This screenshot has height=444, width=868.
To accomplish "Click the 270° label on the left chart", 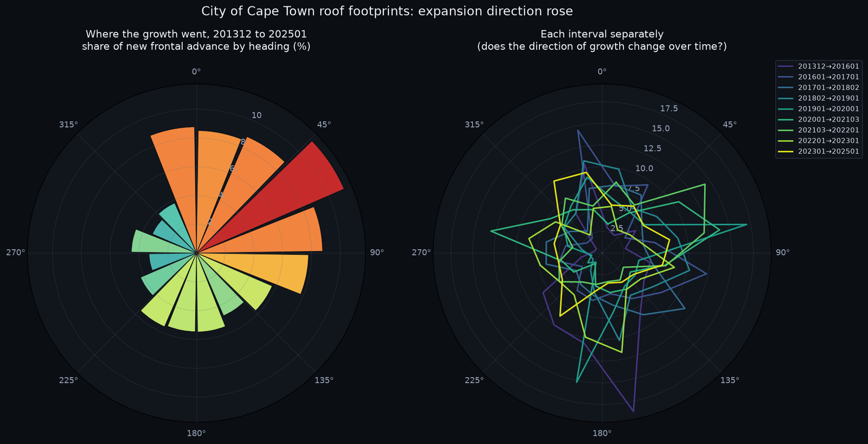I will coord(16,252).
